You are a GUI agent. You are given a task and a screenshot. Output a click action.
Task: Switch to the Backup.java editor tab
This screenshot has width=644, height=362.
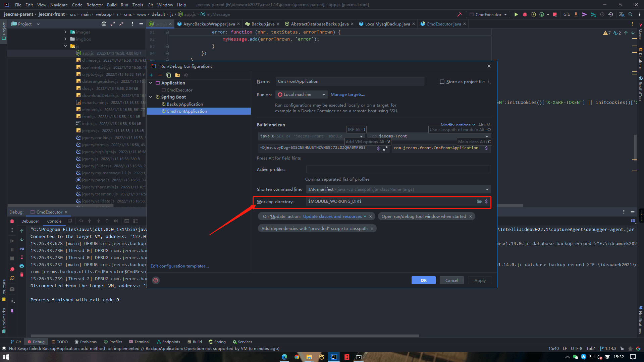point(263,24)
